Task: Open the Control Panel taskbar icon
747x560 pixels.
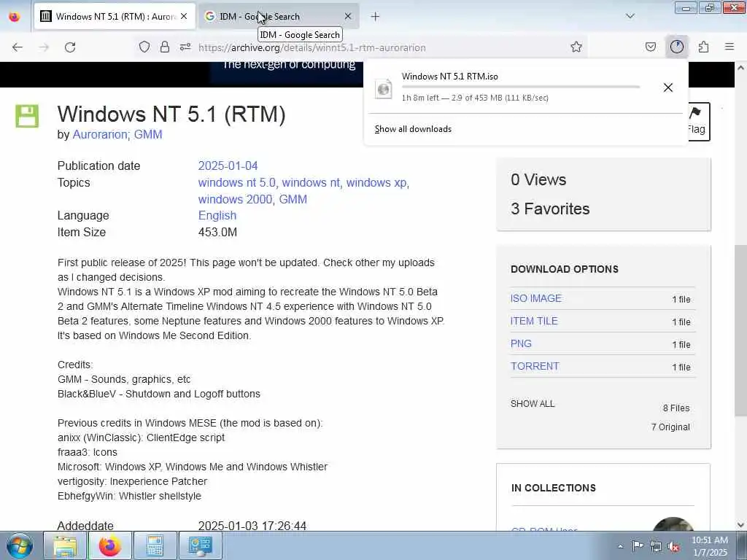Action: [200, 545]
